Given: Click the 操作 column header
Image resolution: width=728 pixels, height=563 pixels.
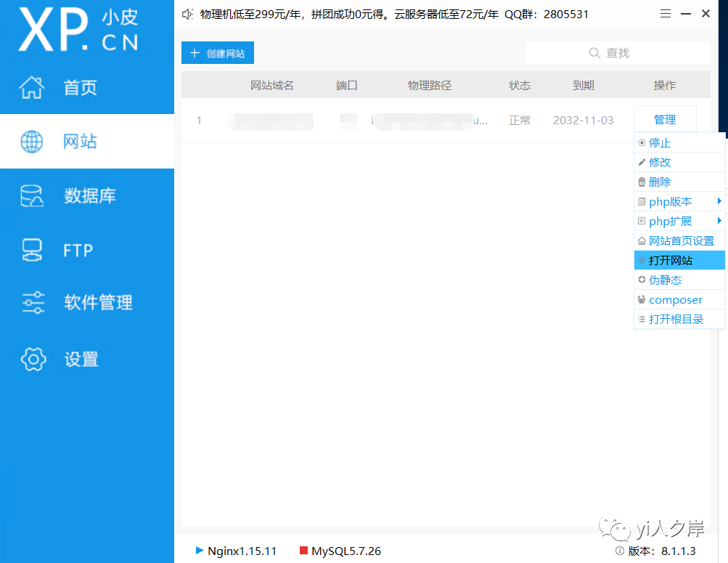Looking at the screenshot, I should coord(664,86).
